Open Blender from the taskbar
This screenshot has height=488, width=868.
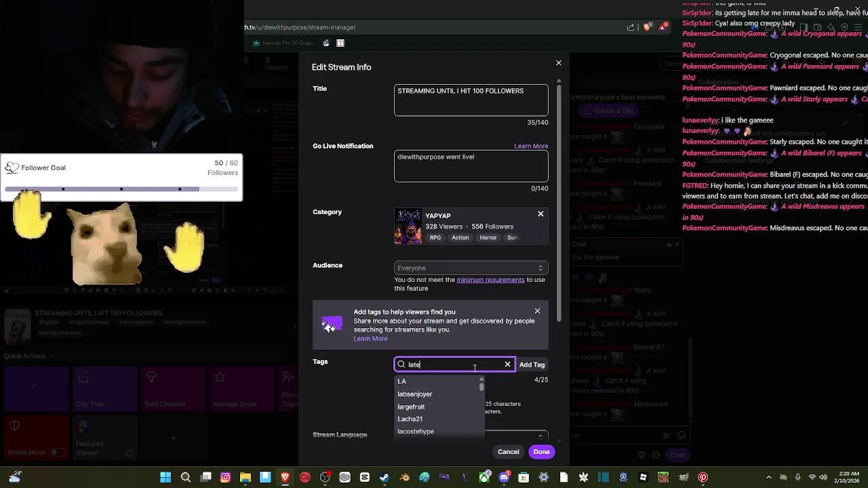[405, 477]
